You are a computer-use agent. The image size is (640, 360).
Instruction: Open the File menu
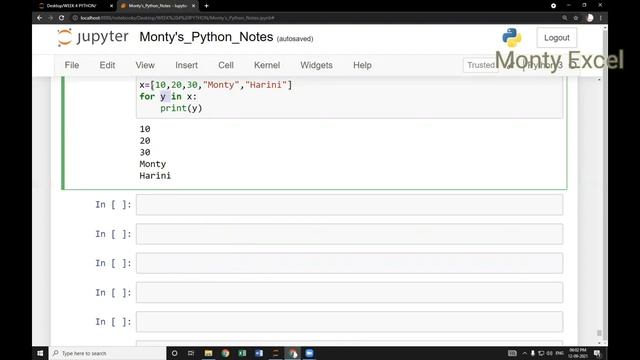pos(72,65)
